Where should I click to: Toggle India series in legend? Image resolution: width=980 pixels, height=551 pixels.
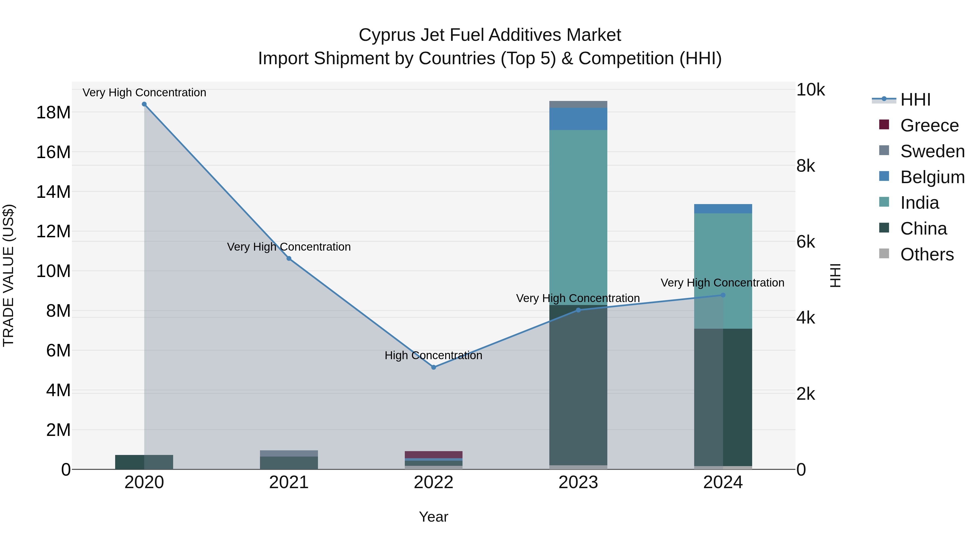[x=909, y=203]
